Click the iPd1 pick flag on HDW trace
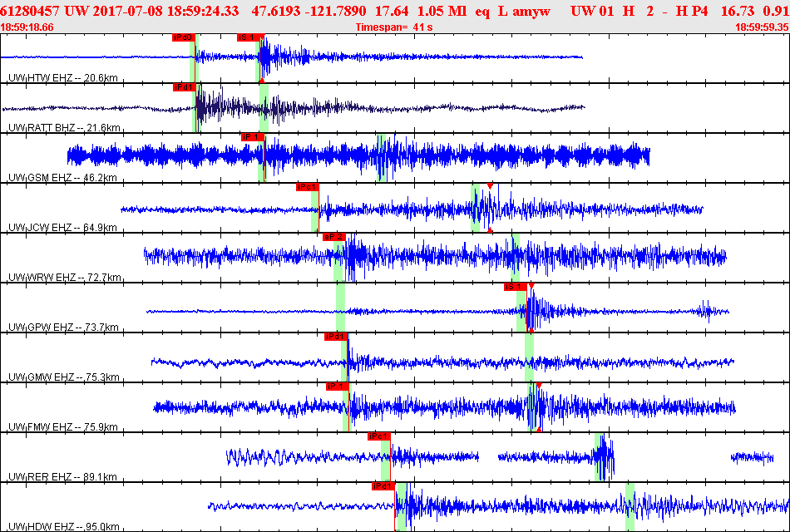Image resolution: width=790 pixels, height=532 pixels. pos(383,486)
